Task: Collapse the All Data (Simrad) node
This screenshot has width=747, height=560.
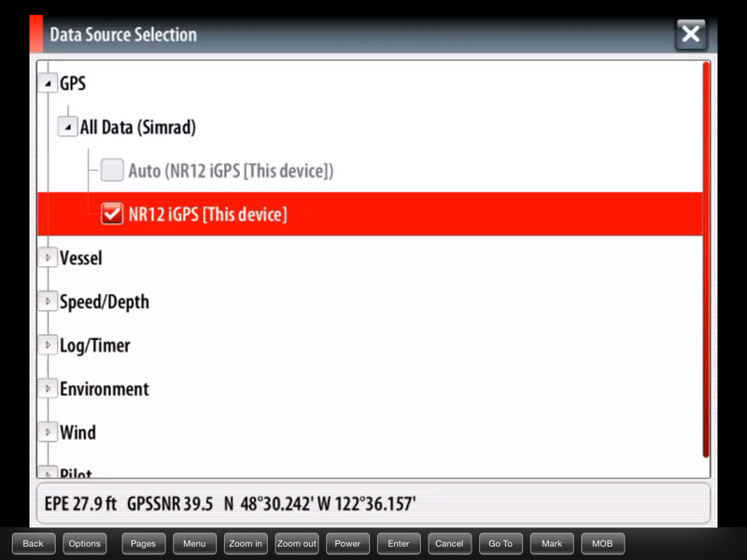Action: (67, 127)
